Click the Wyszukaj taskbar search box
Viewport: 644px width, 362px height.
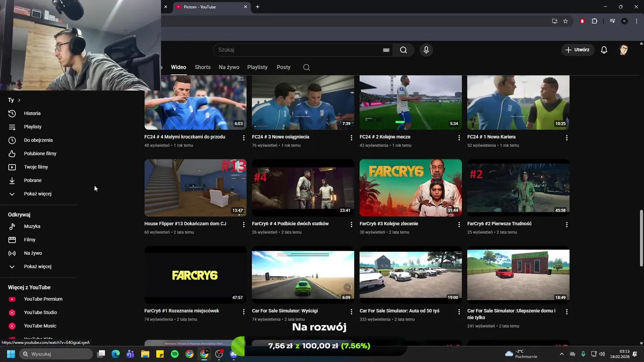coord(57,354)
